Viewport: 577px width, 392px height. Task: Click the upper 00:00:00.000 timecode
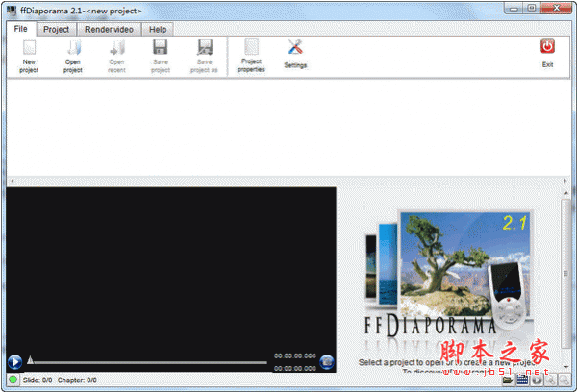(x=295, y=355)
